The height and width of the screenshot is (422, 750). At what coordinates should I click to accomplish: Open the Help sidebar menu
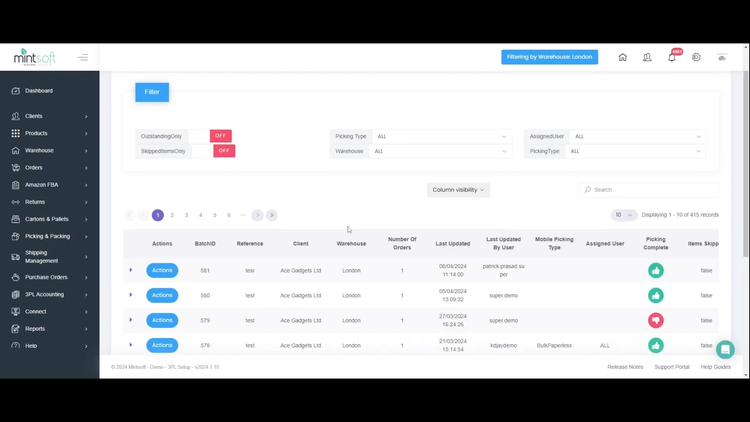coord(50,346)
